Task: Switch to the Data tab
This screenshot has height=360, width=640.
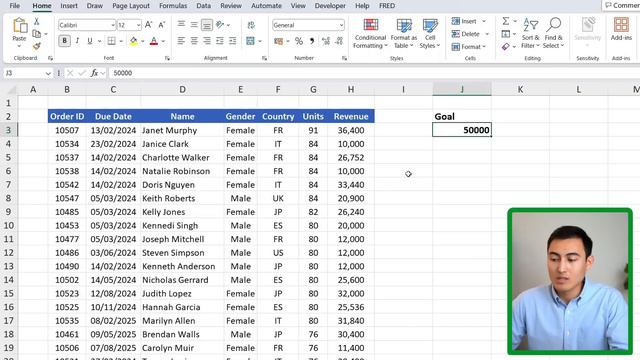Action: point(204,6)
